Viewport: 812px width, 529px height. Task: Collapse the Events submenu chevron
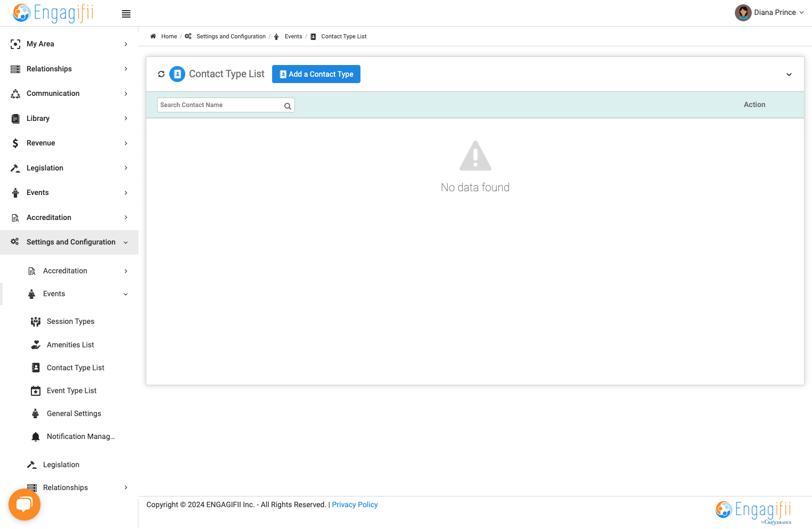(x=126, y=294)
